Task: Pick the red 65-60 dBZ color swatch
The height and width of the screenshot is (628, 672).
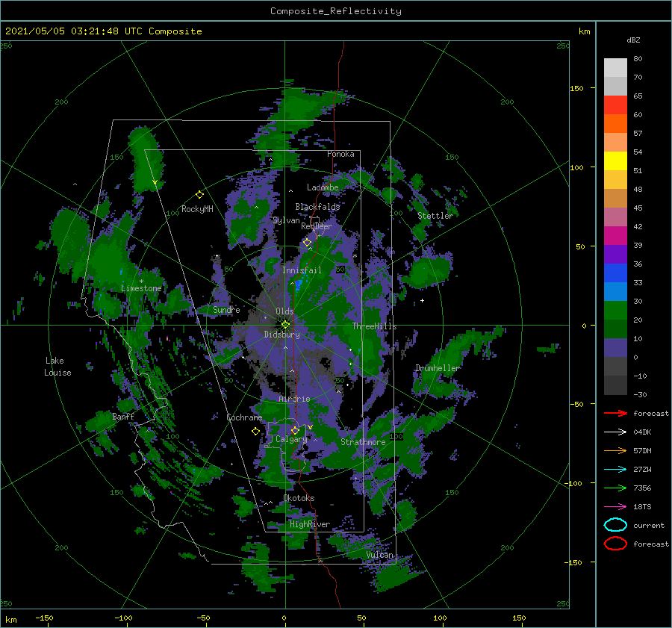Action: point(615,105)
